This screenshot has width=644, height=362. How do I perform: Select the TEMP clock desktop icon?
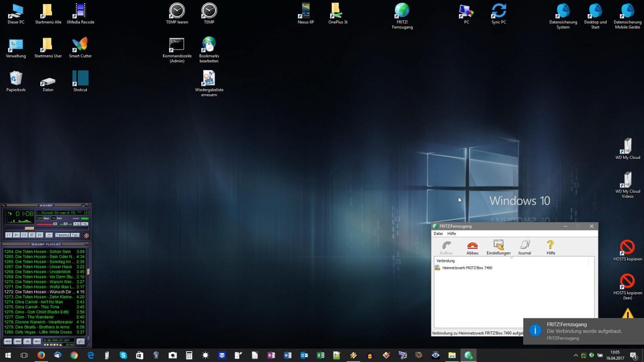[x=209, y=14]
